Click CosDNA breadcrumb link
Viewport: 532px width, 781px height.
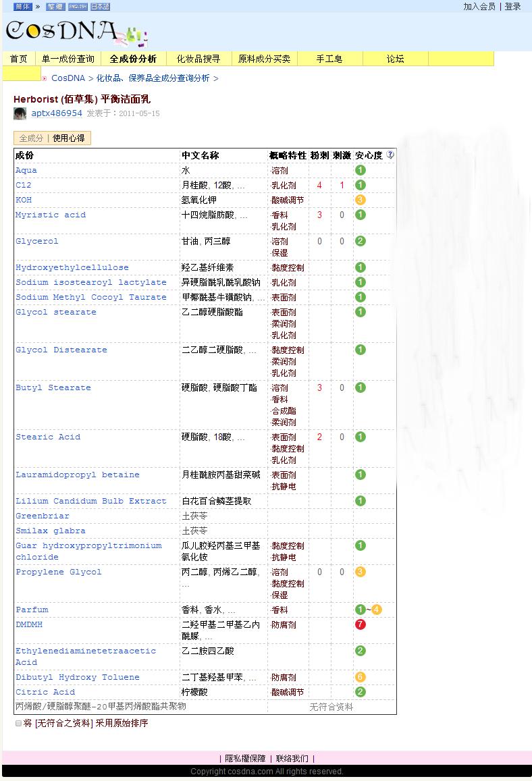(68, 78)
